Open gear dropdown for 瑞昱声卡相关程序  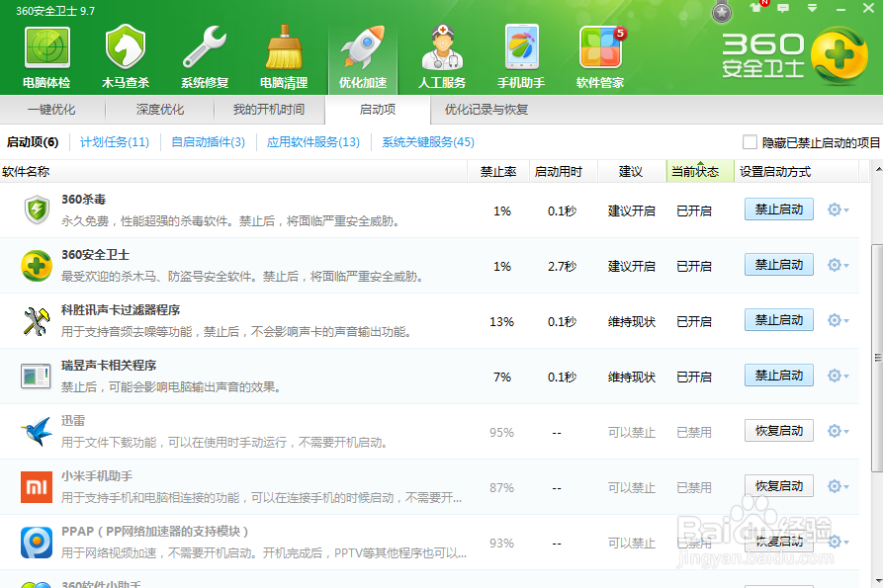point(838,376)
